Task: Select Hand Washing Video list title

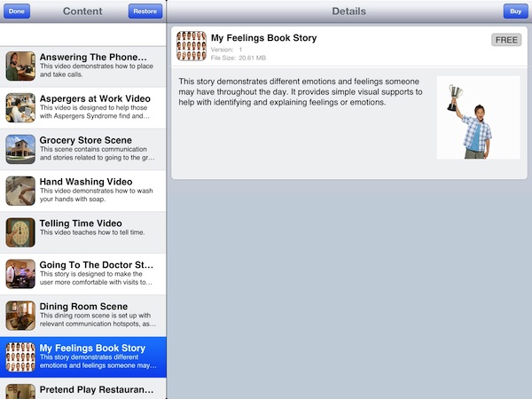Action: tap(86, 182)
